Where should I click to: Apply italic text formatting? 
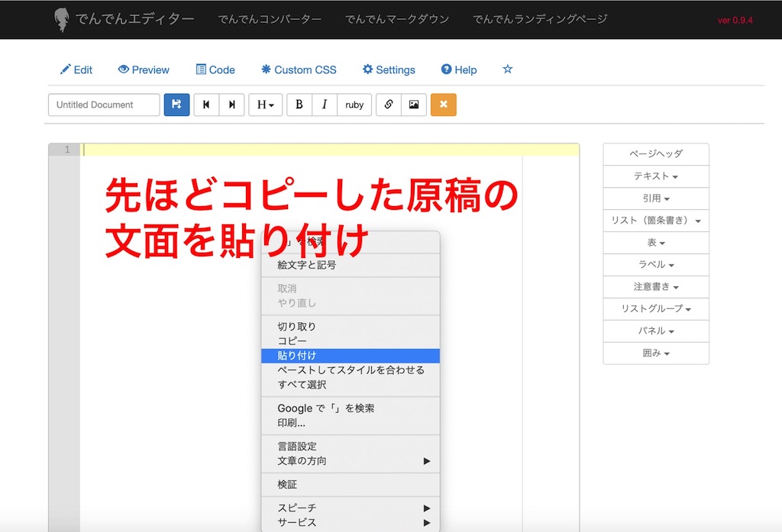(325, 105)
